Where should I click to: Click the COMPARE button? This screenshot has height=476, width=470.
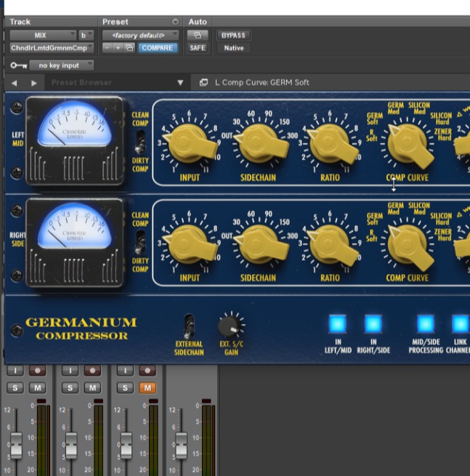coord(157,48)
